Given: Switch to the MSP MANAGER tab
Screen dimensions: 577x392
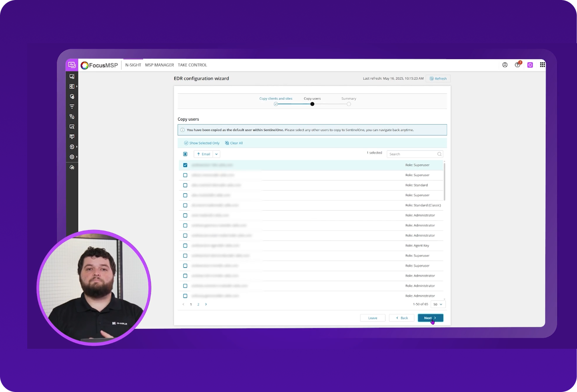Looking at the screenshot, I should (159, 65).
